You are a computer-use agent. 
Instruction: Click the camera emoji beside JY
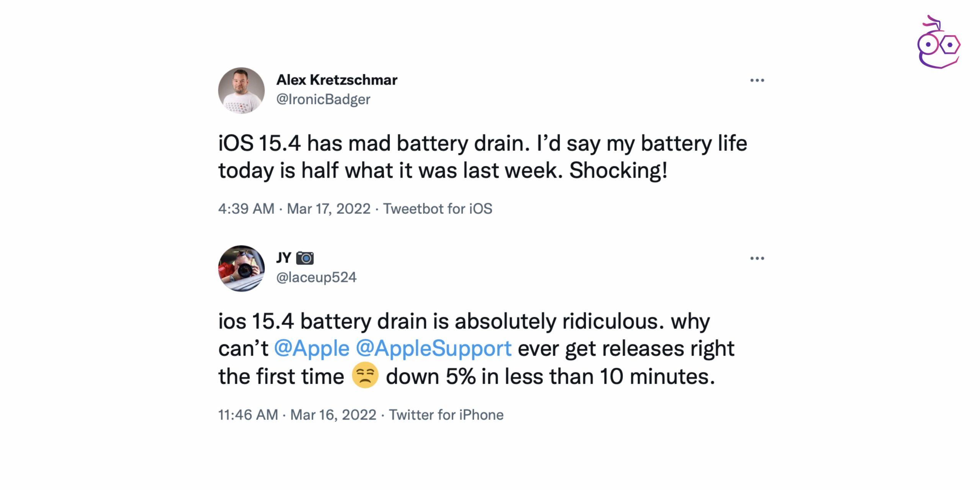305,258
